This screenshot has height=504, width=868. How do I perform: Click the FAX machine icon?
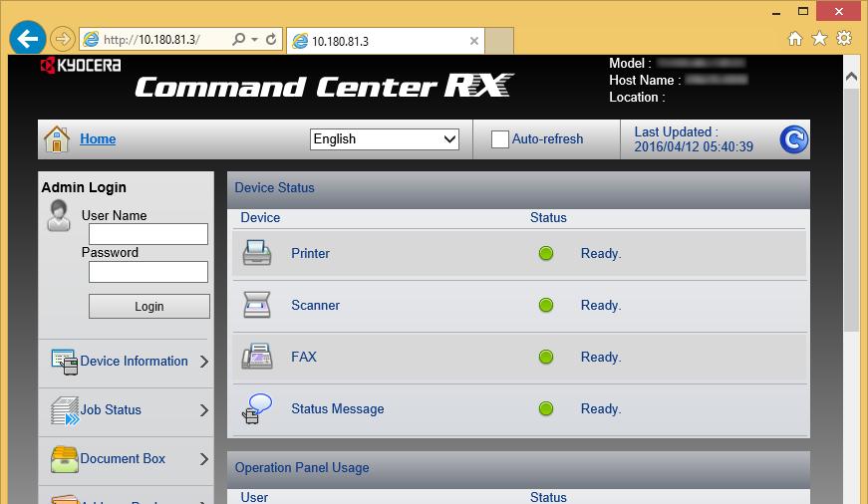[257, 357]
